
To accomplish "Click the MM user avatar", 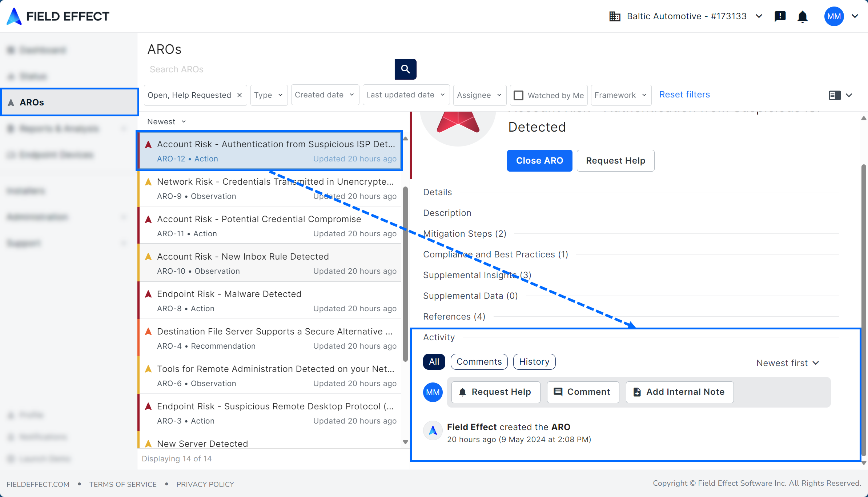I will pos(834,16).
